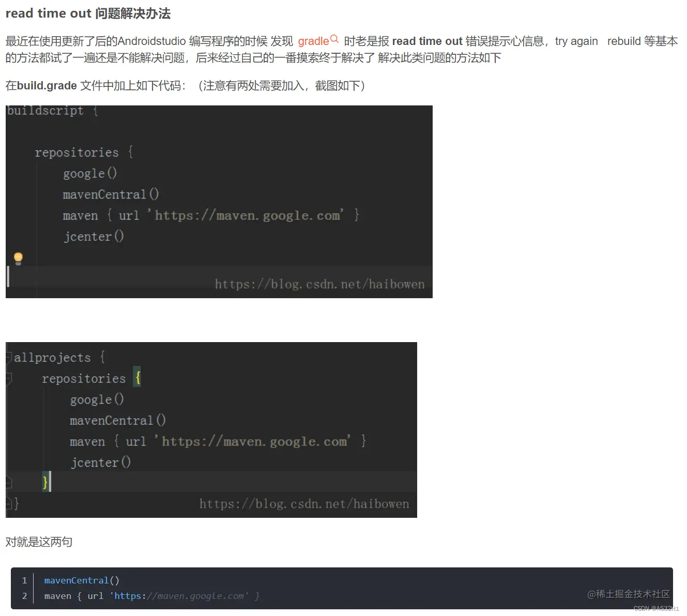This screenshot has height=616, width=687.
Task: Click the sentence starting 在build.grade 文件中
Action: (x=185, y=86)
